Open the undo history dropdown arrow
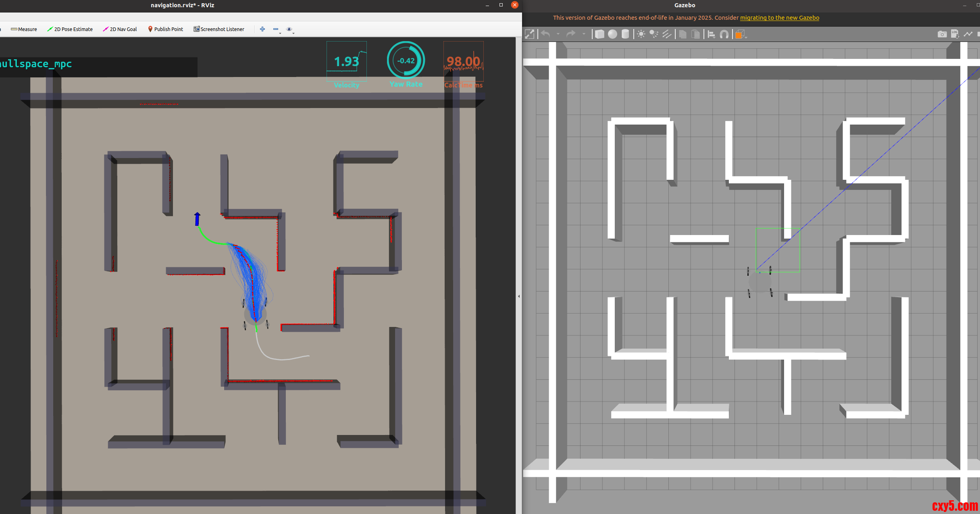This screenshot has height=514, width=980. pos(558,34)
